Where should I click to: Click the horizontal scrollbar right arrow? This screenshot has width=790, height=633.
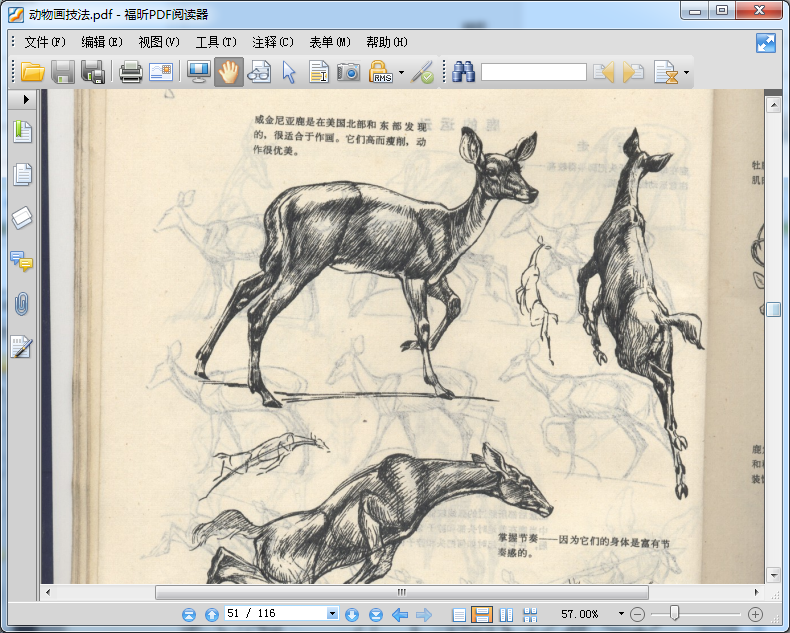click(x=756, y=592)
